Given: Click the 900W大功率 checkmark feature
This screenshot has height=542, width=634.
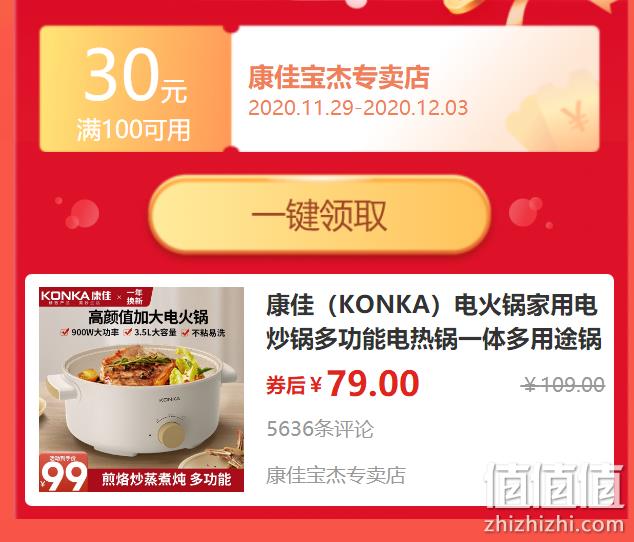Looking at the screenshot, I should [x=90, y=332].
